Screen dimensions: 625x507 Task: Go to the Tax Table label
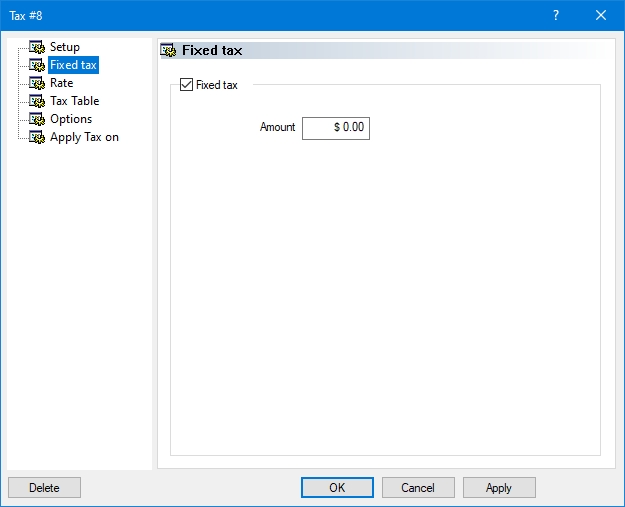click(x=75, y=101)
